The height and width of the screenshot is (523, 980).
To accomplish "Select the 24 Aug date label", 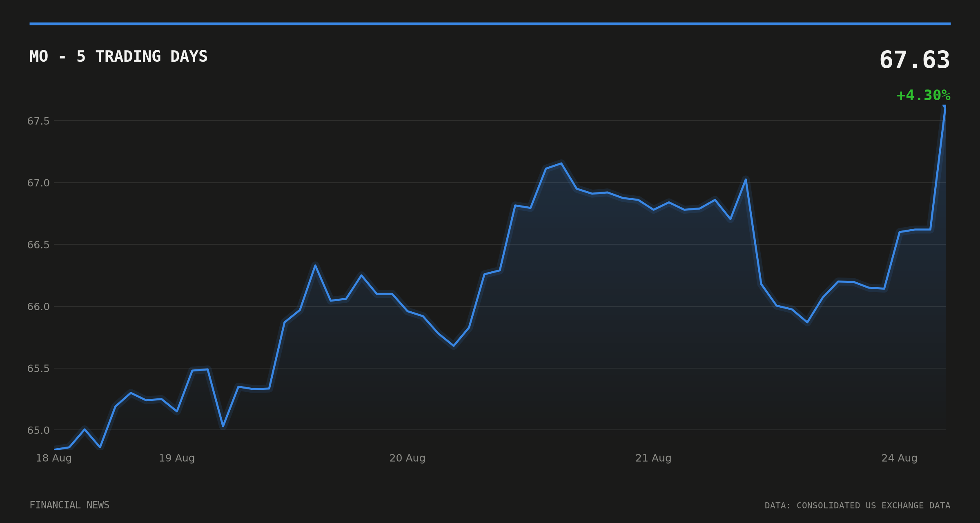I will (x=900, y=458).
